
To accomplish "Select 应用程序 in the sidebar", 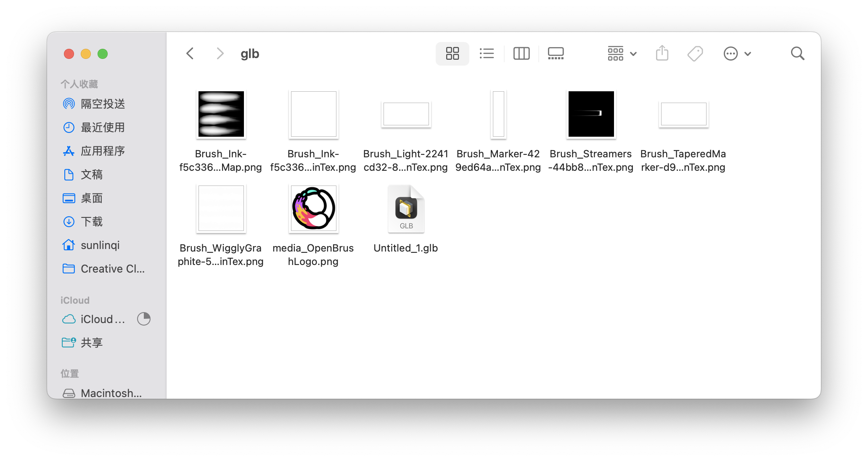I will click(102, 151).
